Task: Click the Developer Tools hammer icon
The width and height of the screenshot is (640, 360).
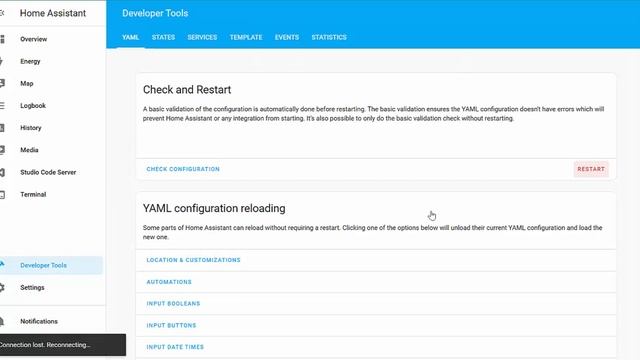Action: point(2,265)
